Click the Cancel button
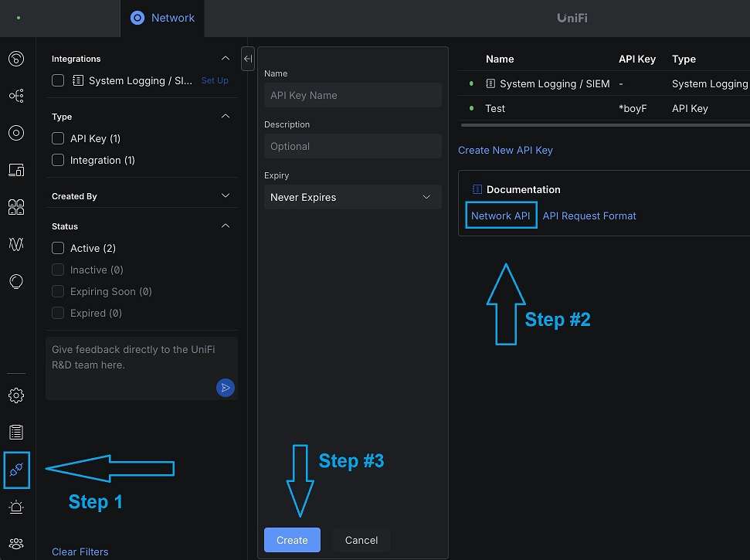Screen dimensions: 750x560 pyautogui.click(x=361, y=540)
